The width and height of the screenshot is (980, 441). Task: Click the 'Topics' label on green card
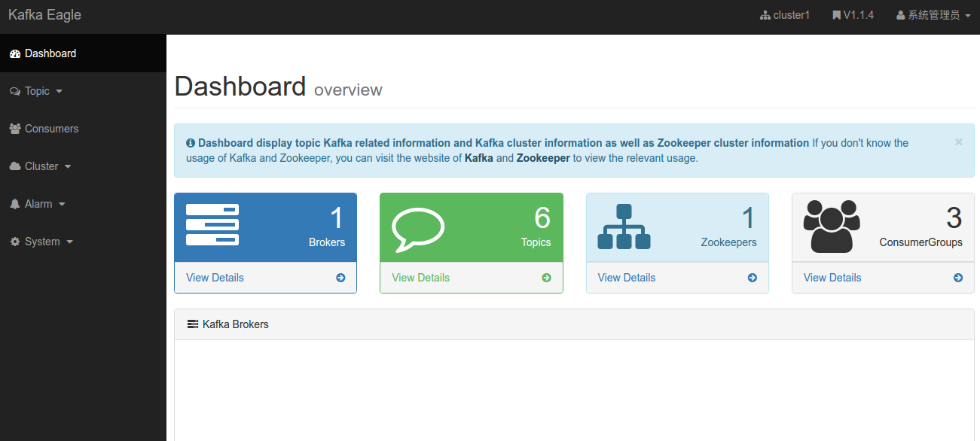point(536,242)
